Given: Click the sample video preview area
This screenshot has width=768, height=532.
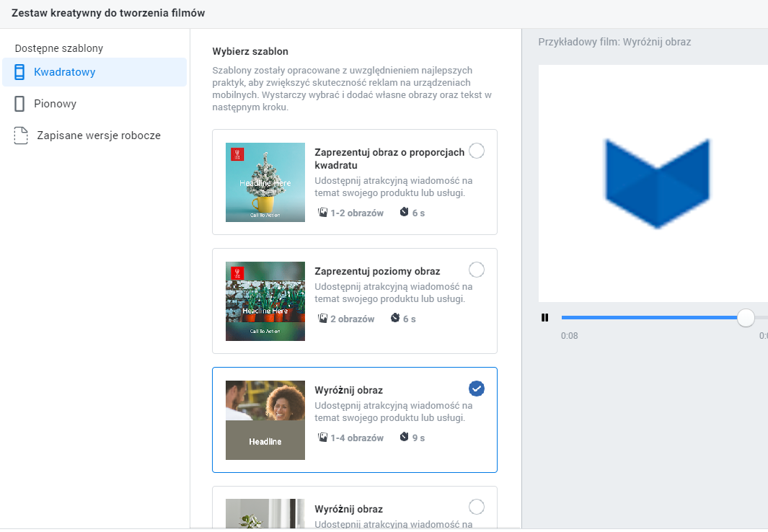Looking at the screenshot, I should click(653, 184).
